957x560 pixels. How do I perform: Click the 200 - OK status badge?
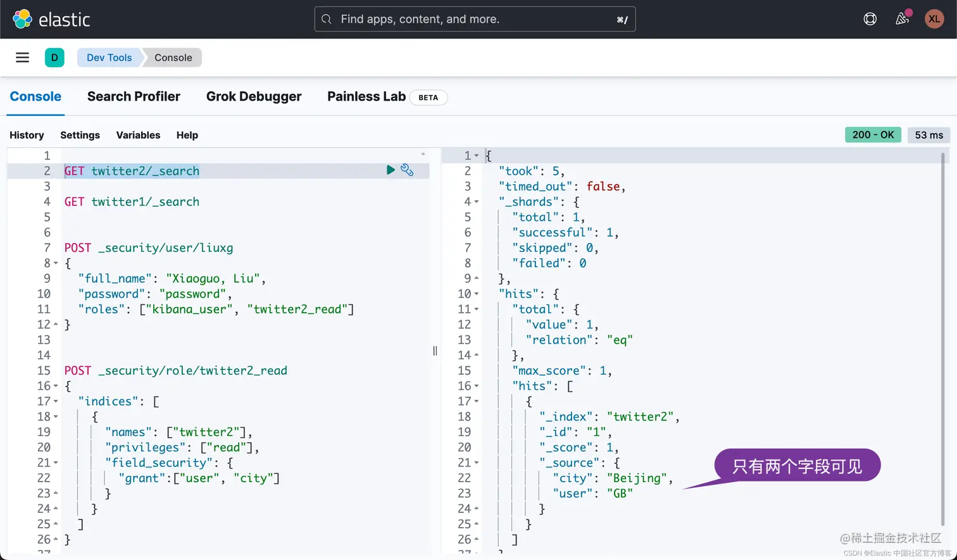tap(873, 135)
